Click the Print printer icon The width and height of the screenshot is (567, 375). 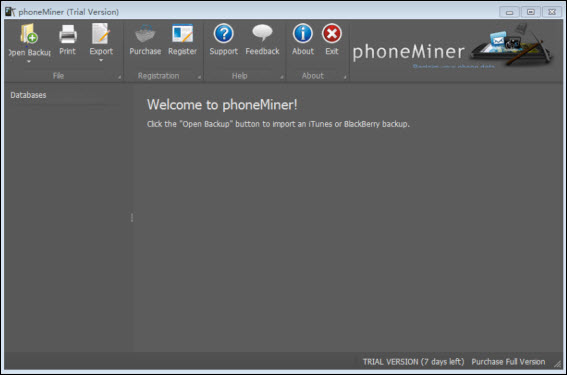(x=68, y=34)
